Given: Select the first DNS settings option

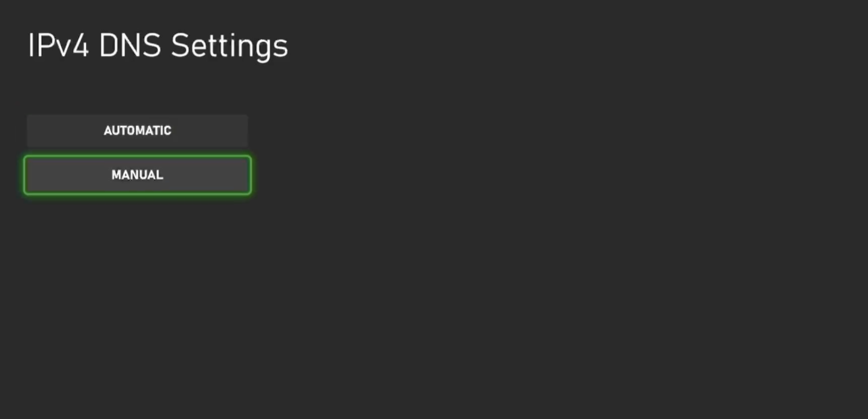Looking at the screenshot, I should (x=137, y=130).
